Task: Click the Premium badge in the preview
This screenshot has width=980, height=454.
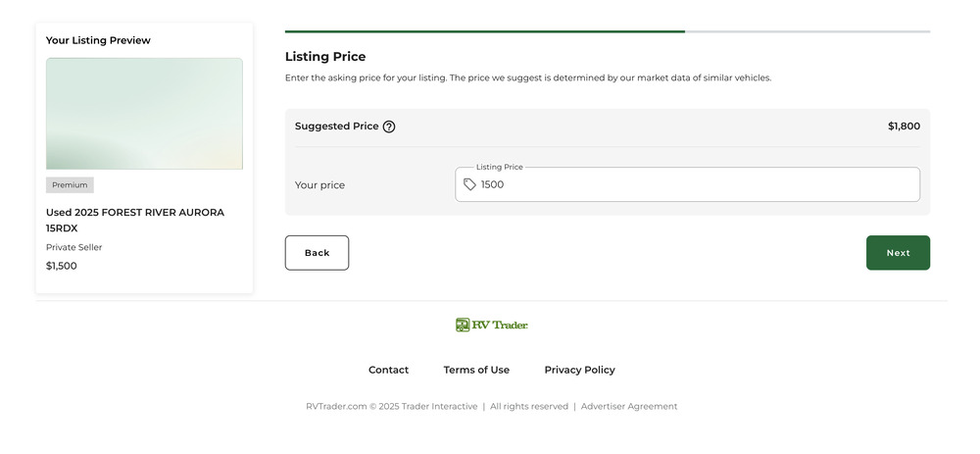Action: click(x=70, y=185)
